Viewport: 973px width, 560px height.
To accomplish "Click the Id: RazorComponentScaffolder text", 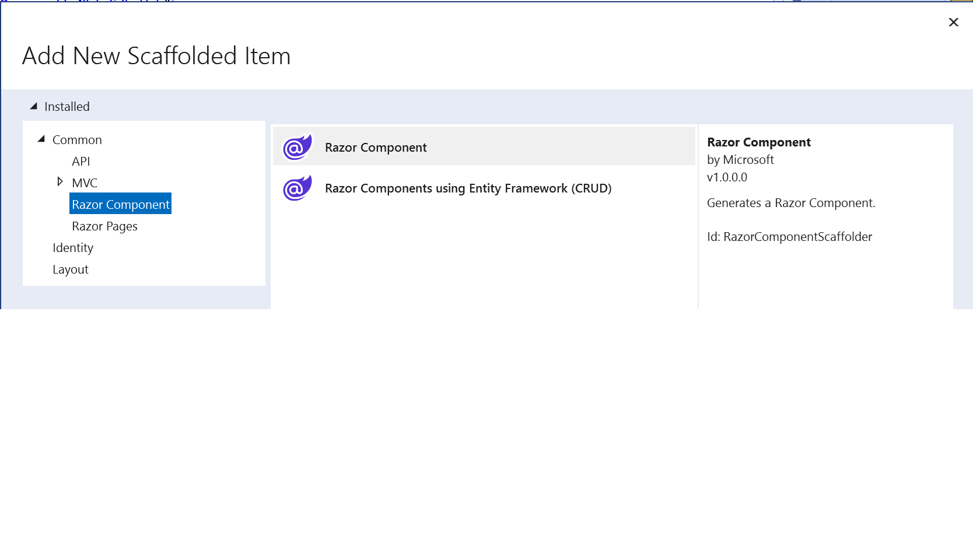I will 790,236.
